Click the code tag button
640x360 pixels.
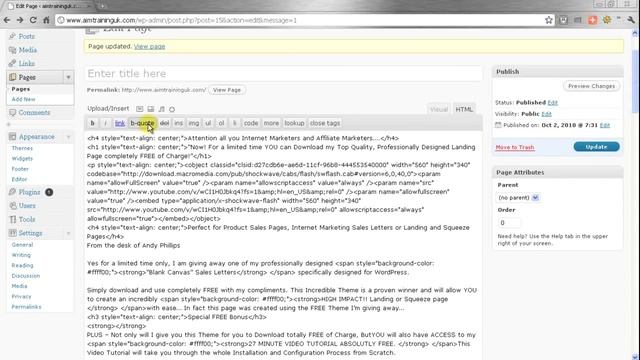click(251, 123)
